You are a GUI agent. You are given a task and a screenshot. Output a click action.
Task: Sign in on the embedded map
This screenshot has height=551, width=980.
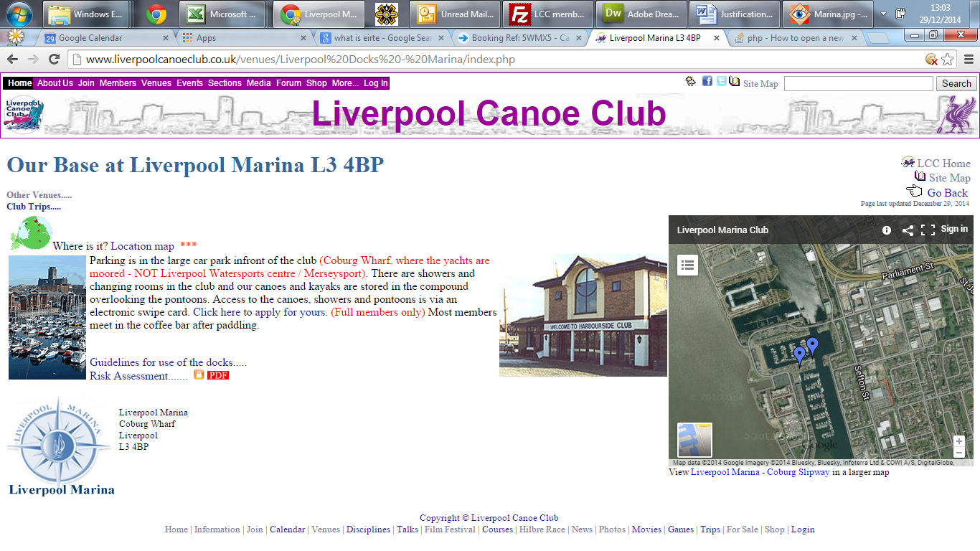pos(954,229)
